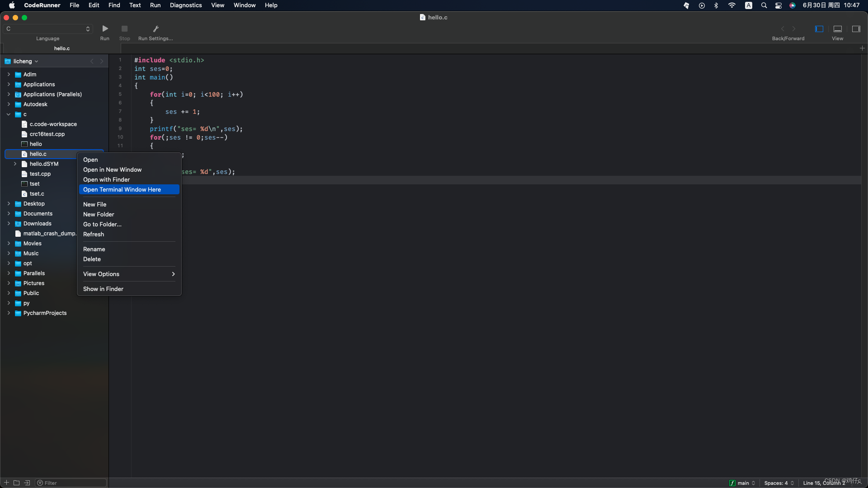Open the Language dropdown showing C
The height and width of the screenshot is (488, 868).
48,29
